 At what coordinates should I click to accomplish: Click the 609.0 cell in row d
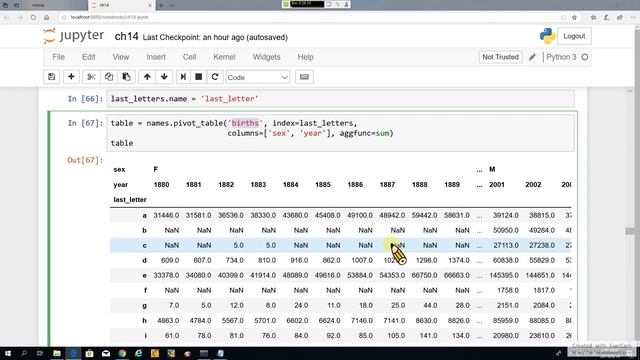[170, 260]
